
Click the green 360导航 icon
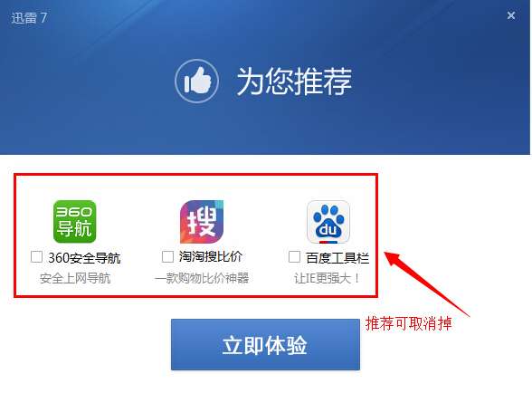(x=74, y=221)
